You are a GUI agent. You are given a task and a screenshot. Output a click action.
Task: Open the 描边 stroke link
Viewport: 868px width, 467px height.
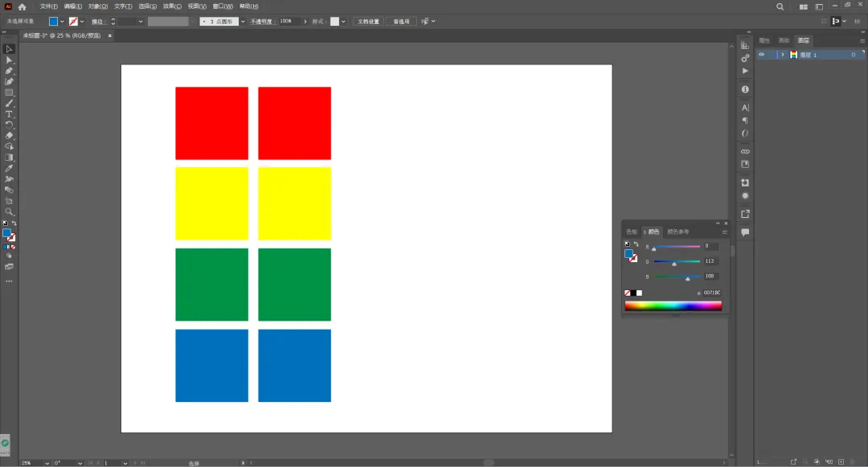98,22
